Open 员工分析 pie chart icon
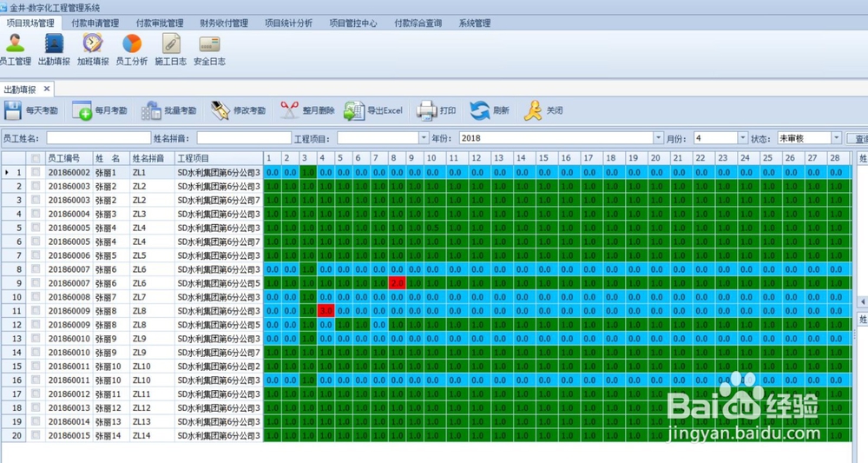 tap(132, 43)
